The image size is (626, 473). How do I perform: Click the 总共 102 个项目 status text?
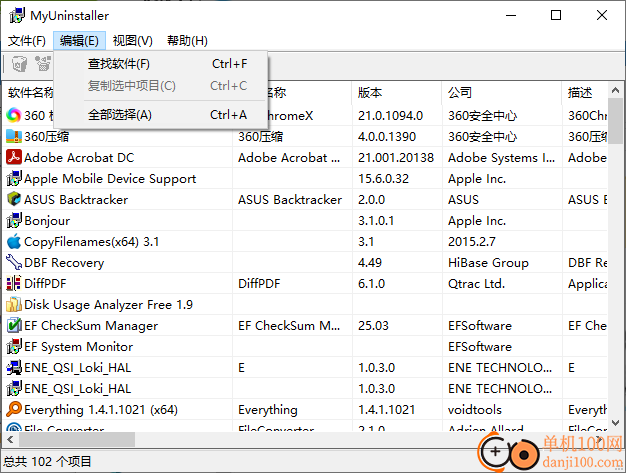coord(47,462)
